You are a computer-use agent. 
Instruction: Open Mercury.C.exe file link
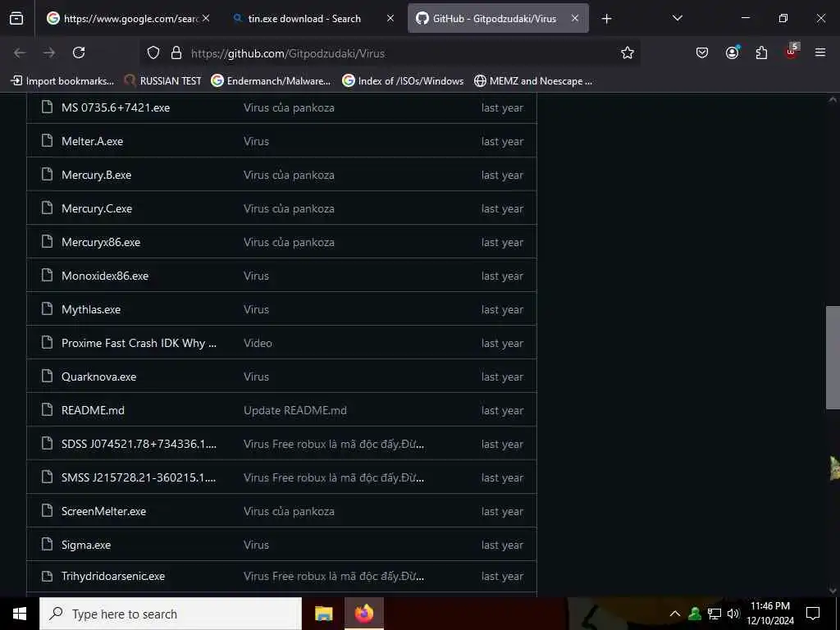[x=97, y=209]
